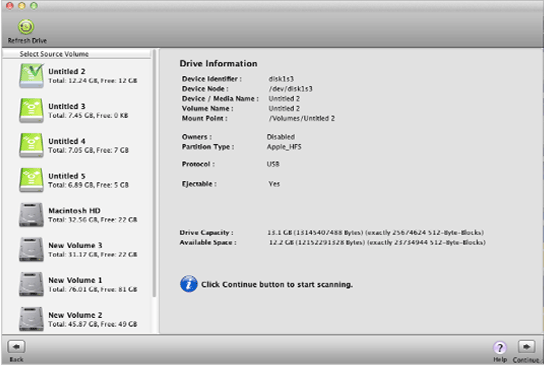Click the Available Space 12.2 GB value
The image size is (544, 365).
tap(377, 242)
